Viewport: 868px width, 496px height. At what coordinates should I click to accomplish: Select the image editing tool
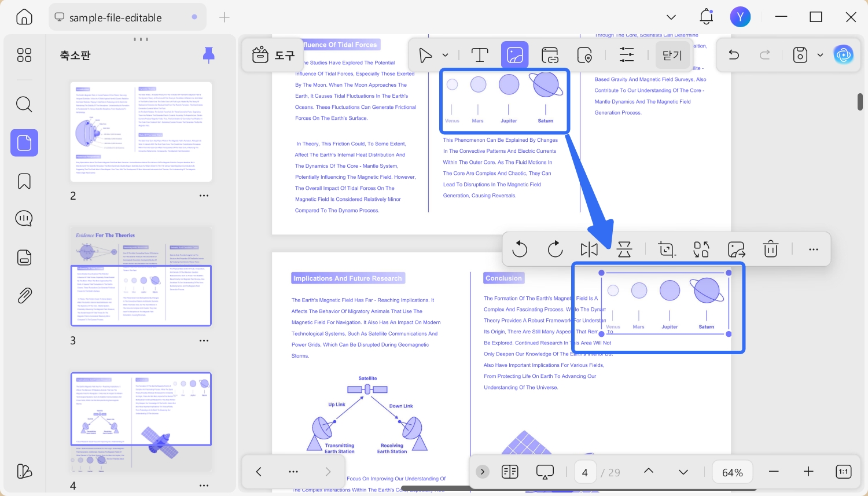[x=515, y=55]
